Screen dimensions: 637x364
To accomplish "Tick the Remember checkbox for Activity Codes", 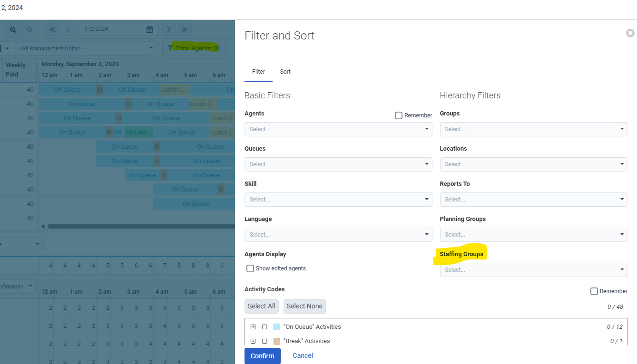I will (x=594, y=291).
